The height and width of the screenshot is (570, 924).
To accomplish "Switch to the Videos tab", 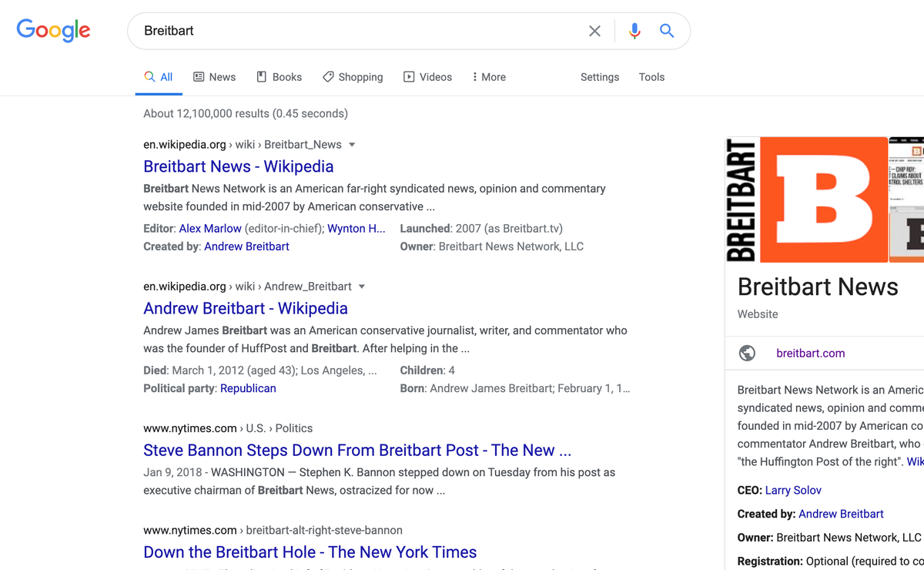I will [x=427, y=77].
